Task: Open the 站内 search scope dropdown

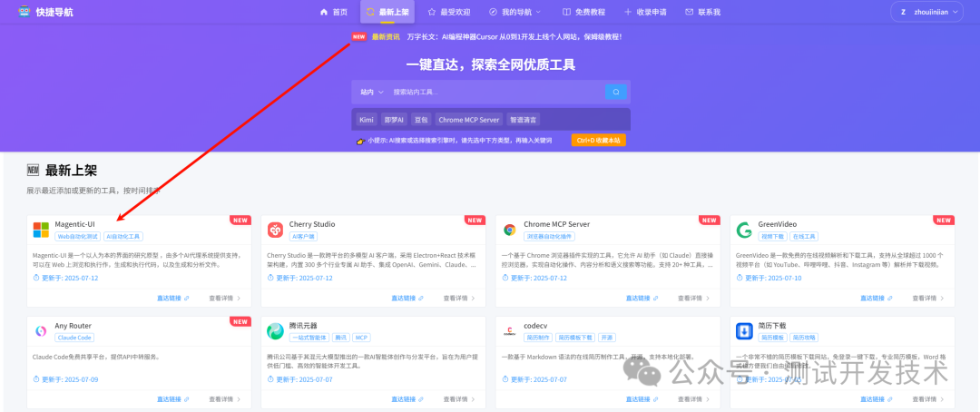Action: pyautogui.click(x=372, y=92)
